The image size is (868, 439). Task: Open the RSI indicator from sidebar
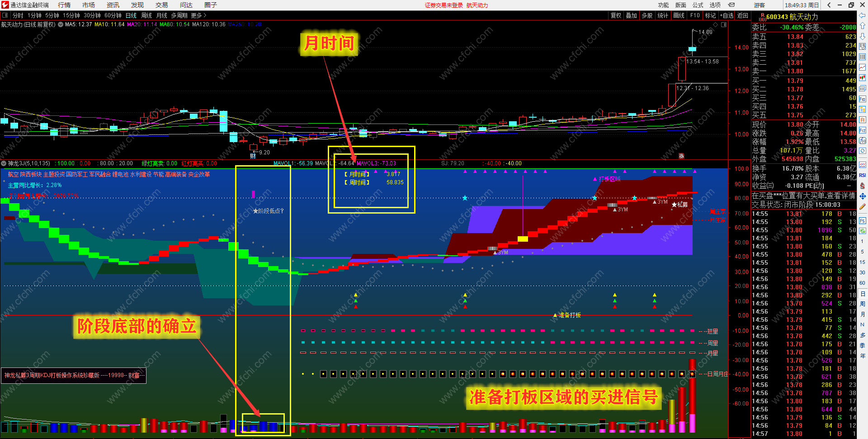coord(863,175)
